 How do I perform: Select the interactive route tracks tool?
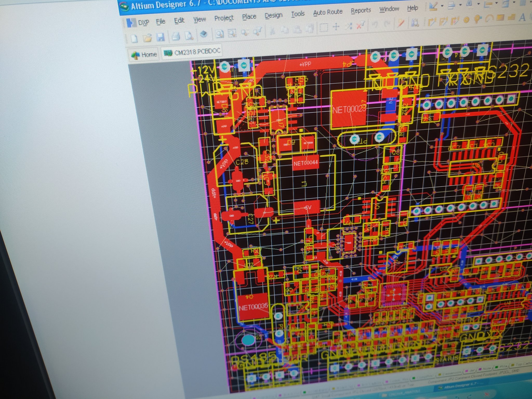432,22
